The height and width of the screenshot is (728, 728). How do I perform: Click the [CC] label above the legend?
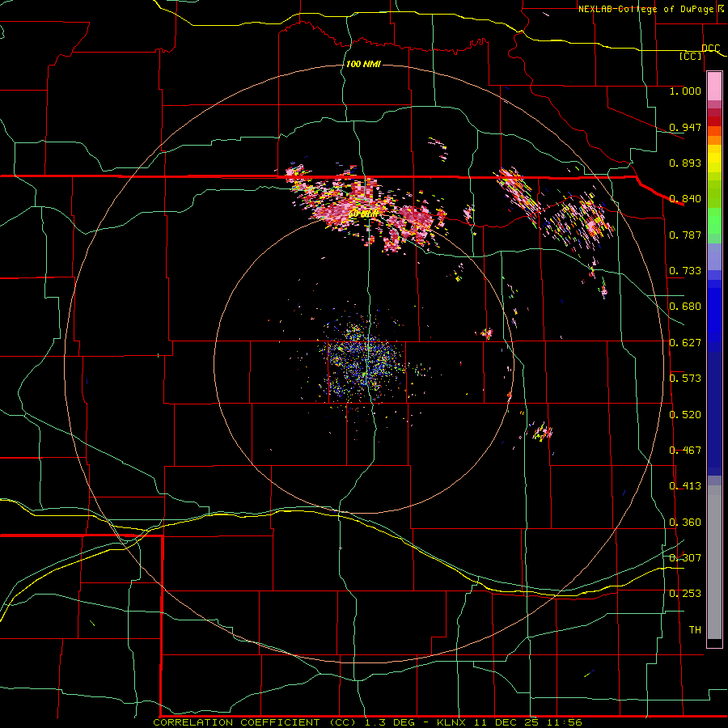click(691, 56)
